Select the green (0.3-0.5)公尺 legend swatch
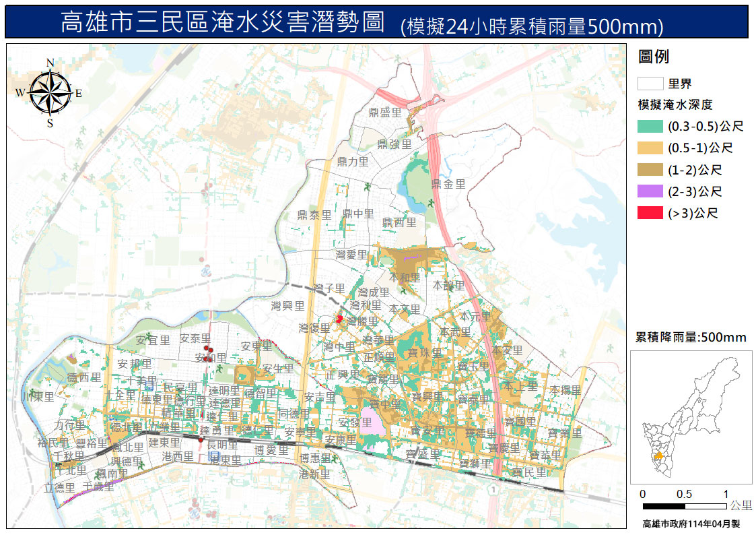 (650, 126)
